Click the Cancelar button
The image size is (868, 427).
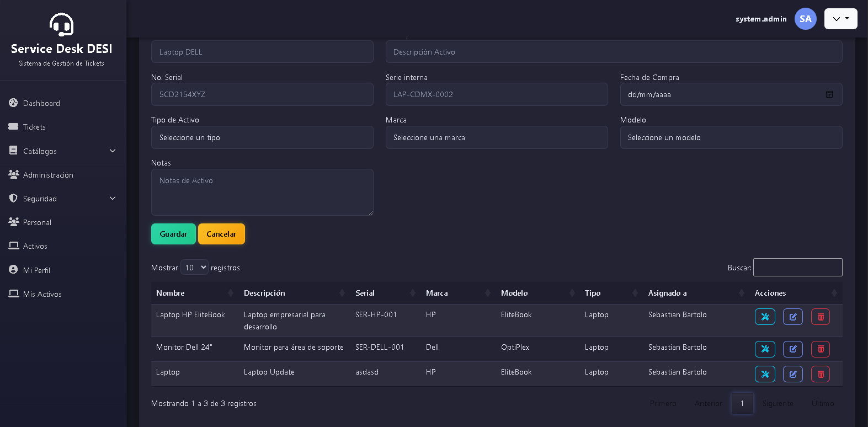[x=221, y=234]
